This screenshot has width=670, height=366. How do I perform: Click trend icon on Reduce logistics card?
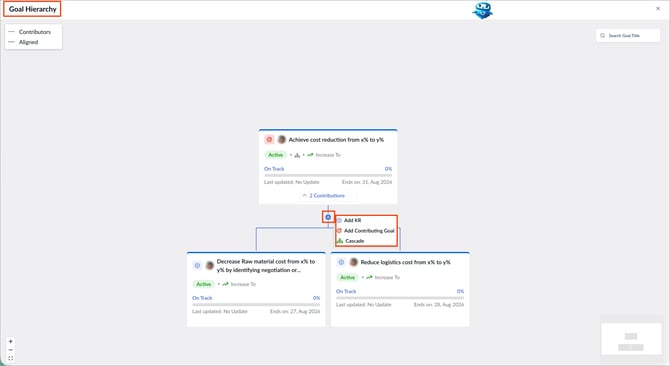click(x=369, y=277)
